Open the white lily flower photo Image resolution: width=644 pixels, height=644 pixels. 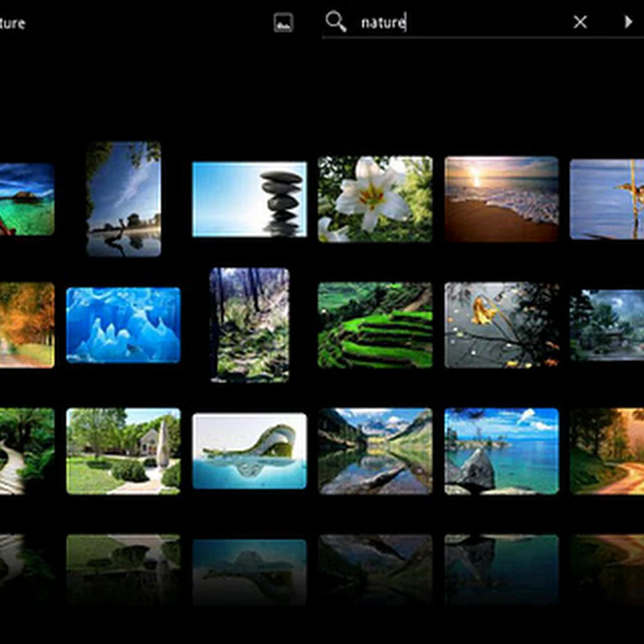[375, 199]
